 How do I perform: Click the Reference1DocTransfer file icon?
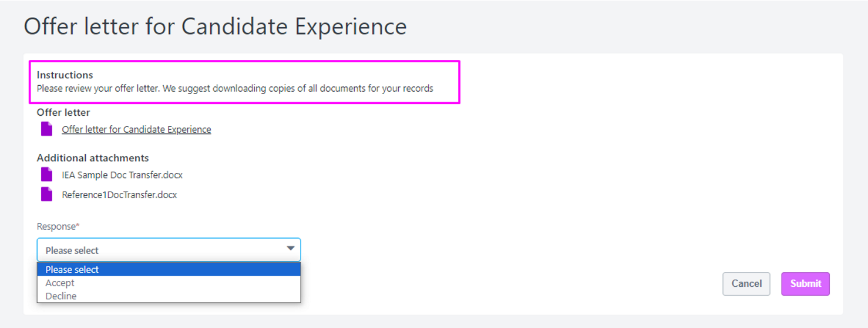46,194
